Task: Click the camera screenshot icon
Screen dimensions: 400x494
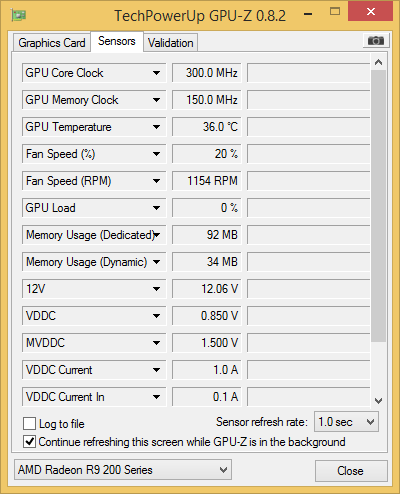Action: click(x=375, y=41)
